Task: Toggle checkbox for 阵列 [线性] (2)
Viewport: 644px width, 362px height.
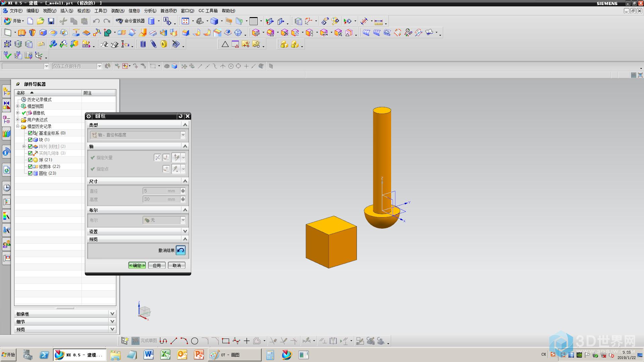Action: pos(30,146)
